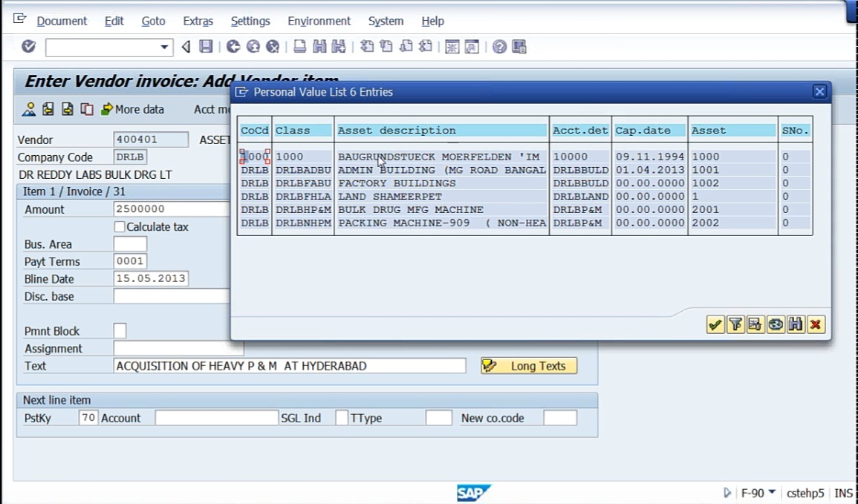This screenshot has height=504, width=858.
Task: Click the next item icon in application toolbar
Action: (x=68, y=109)
